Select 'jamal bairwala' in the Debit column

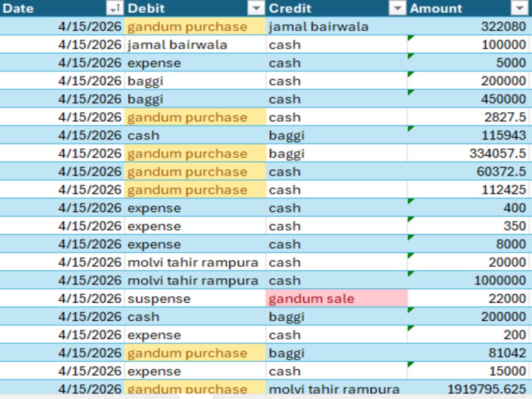195,45
